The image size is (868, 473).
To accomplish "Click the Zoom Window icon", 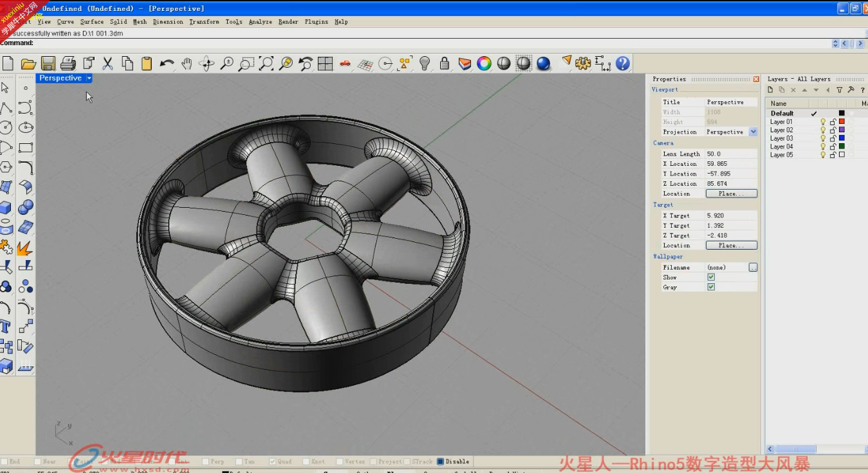I will tap(247, 63).
